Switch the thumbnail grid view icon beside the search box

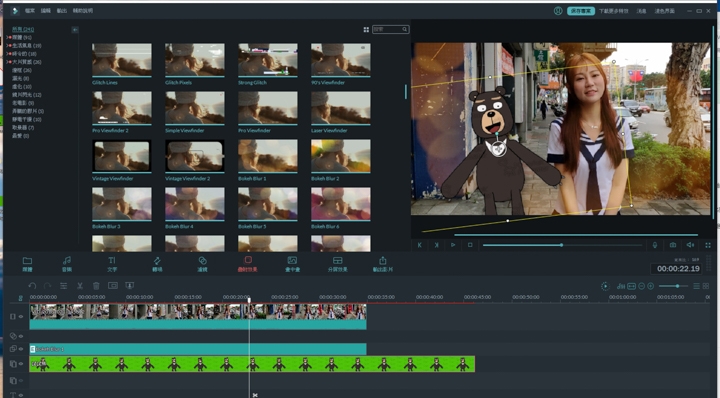tap(366, 29)
